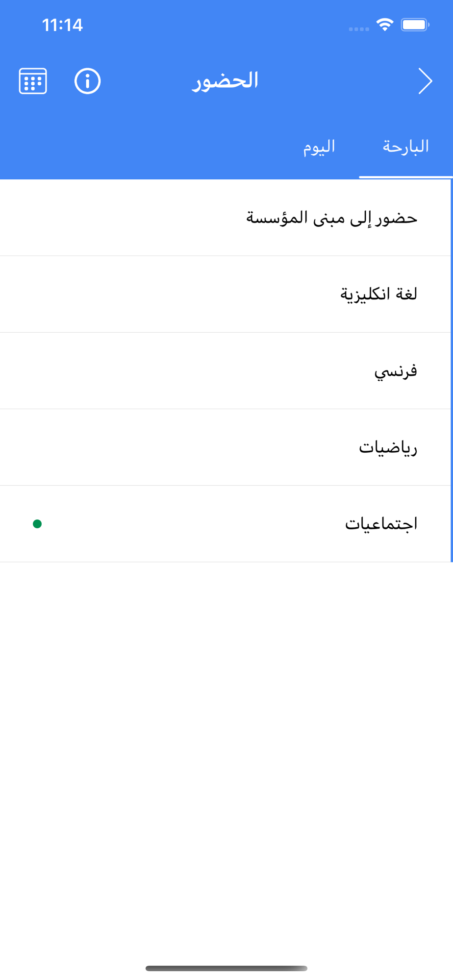This screenshot has height=980, width=453.
Task: Tap the Wi-Fi status icon
Action: click(385, 24)
